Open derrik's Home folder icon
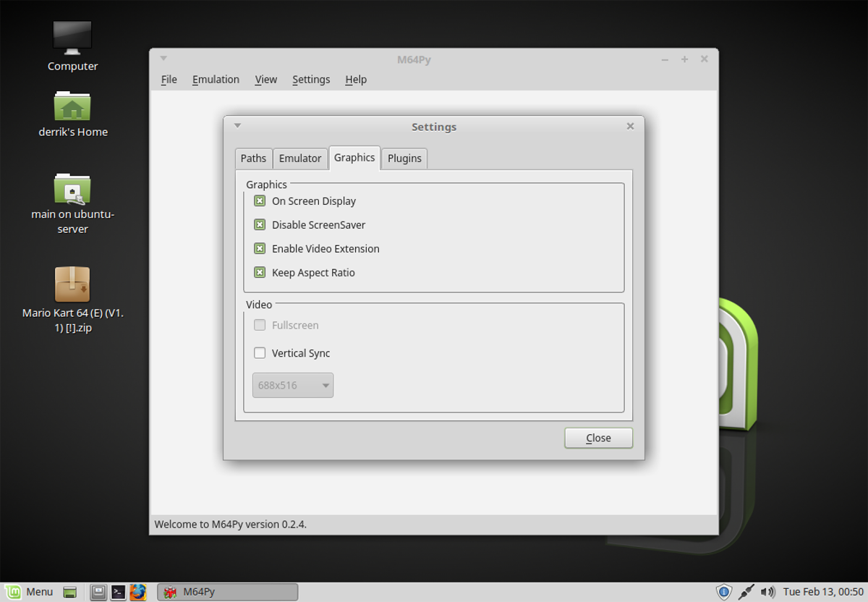The width and height of the screenshot is (868, 602). coord(72,106)
